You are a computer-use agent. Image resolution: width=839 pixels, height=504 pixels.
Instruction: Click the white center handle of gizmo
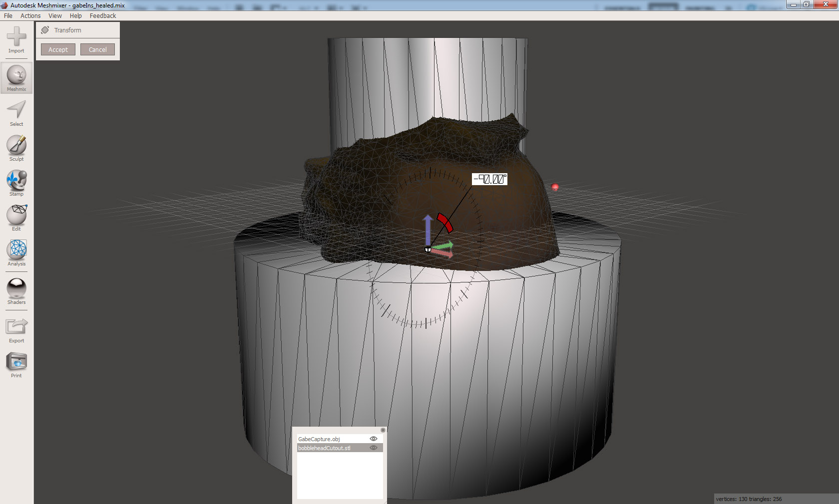point(427,249)
